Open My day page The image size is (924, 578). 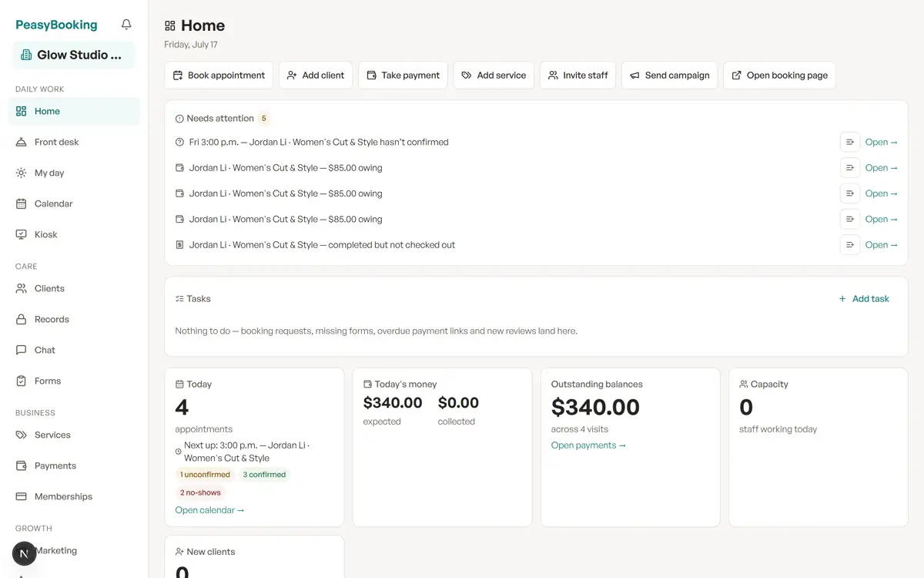pos(74,173)
